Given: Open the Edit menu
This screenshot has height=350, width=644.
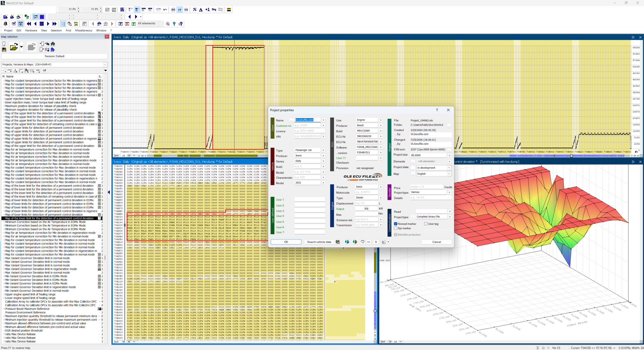Looking at the screenshot, I should point(19,30).
